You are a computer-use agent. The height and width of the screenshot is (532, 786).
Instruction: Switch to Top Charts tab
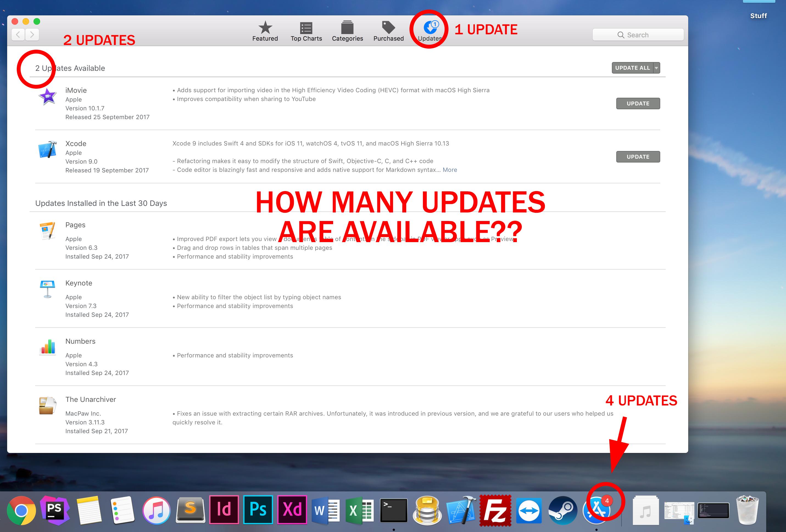click(x=306, y=31)
